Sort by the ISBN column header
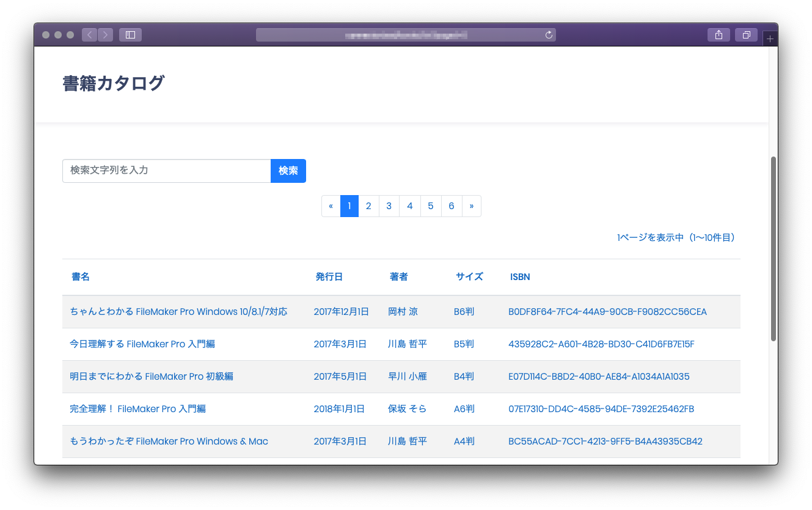This screenshot has height=510, width=812. pos(520,277)
